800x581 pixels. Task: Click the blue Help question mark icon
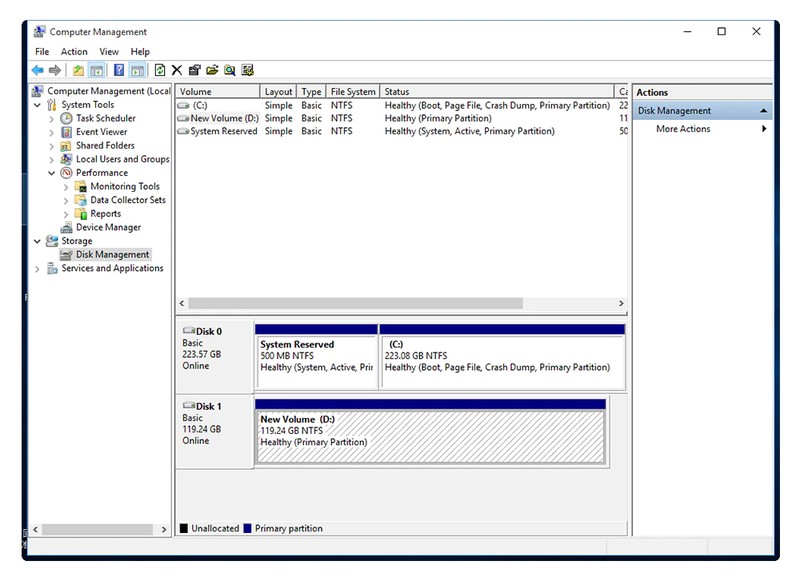pos(119,70)
